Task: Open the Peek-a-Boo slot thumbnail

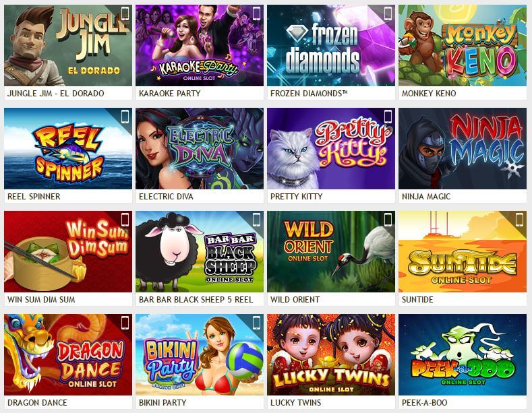Action: (463, 354)
